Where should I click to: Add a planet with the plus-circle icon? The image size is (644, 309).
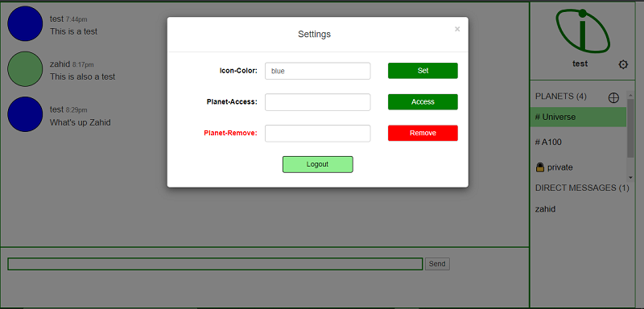point(613,97)
